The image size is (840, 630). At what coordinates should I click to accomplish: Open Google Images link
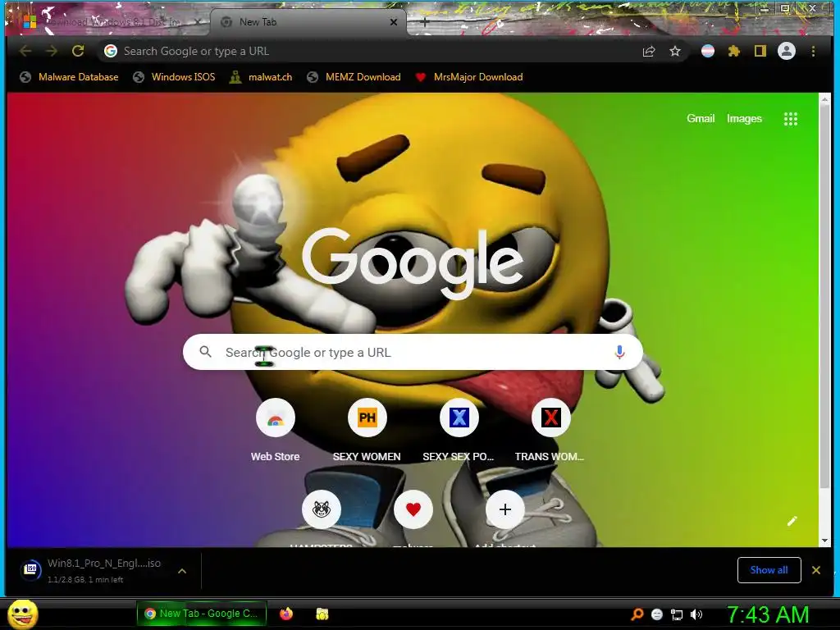[744, 118]
